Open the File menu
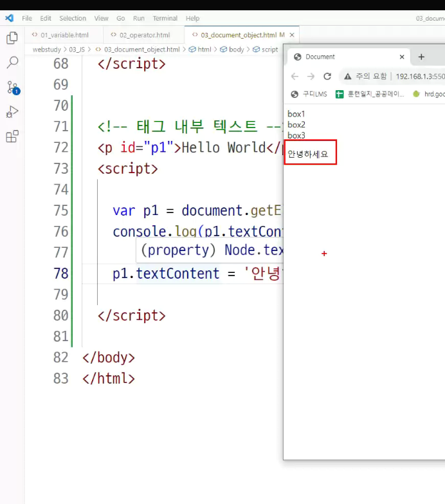 [26, 18]
